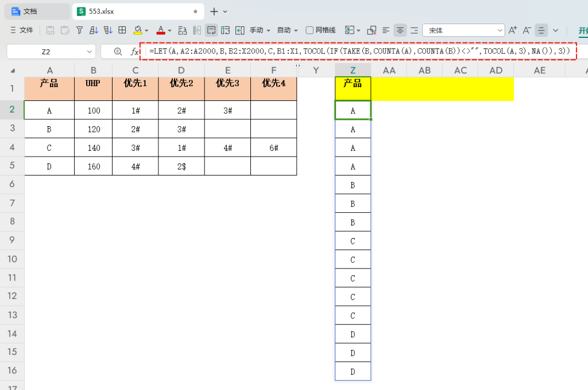The image size is (588, 390).
Task: Toggle the vertical middle alignment icon
Action: [x=541, y=30]
